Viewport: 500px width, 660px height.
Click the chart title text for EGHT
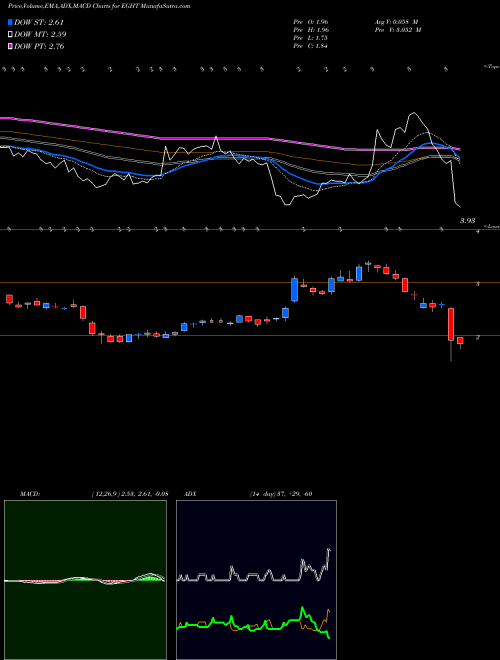[x=99, y=6]
